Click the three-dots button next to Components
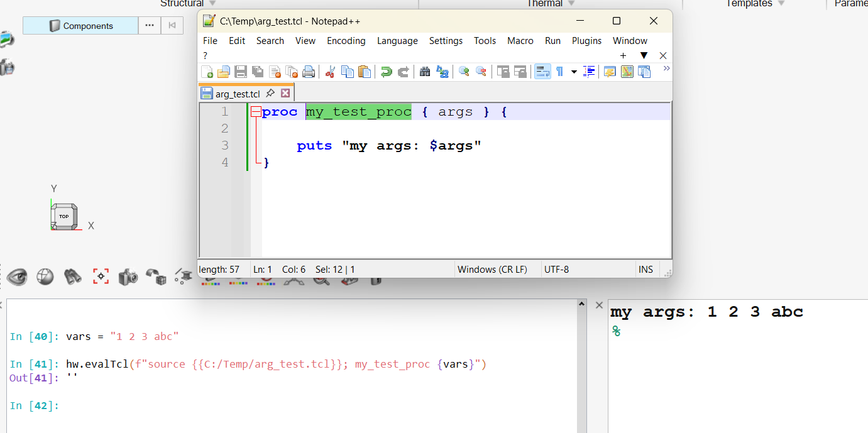868x433 pixels. coord(149,26)
